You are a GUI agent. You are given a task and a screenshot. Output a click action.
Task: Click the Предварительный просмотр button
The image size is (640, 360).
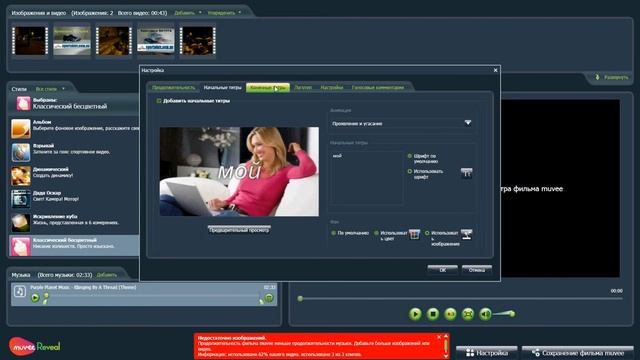tap(239, 230)
